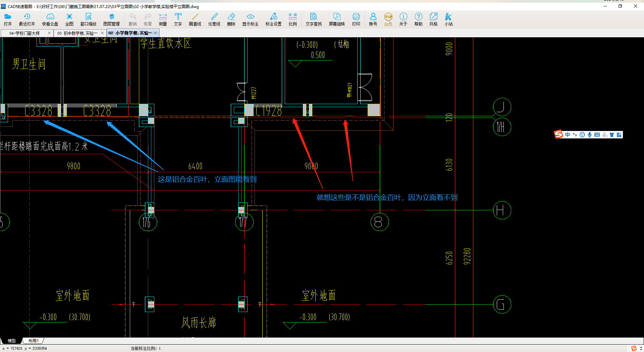Select the 任意线 freehand line tool
This screenshot has height=352, width=644.
(x=214, y=19)
